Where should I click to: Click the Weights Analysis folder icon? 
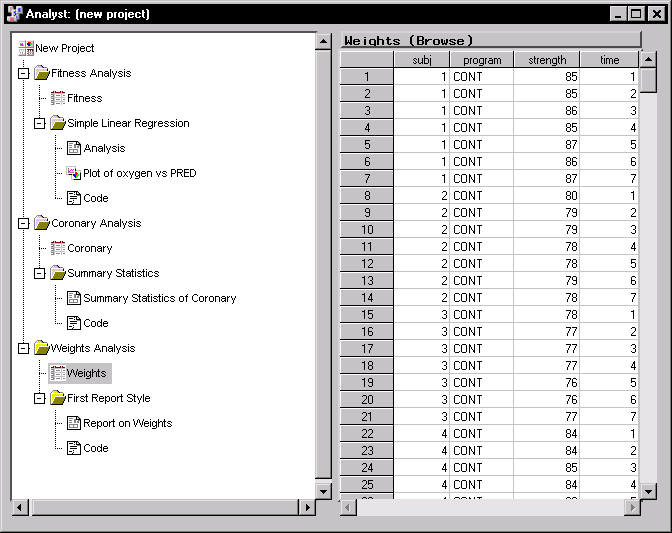pyautogui.click(x=42, y=348)
